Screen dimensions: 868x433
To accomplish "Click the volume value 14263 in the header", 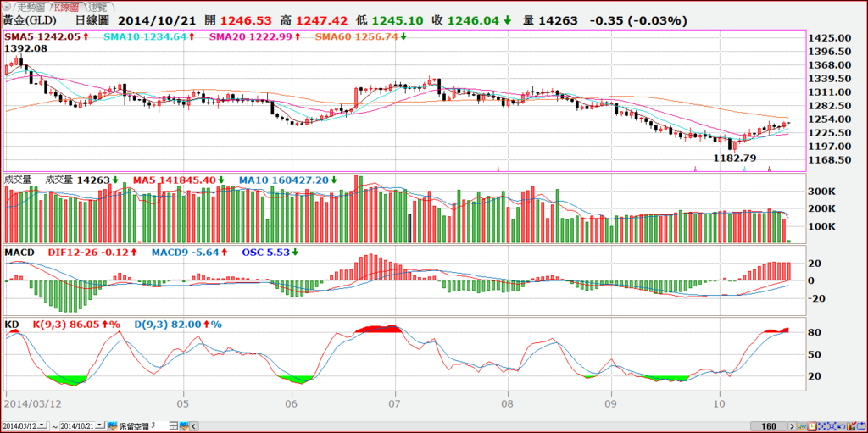I will pyautogui.click(x=558, y=21).
